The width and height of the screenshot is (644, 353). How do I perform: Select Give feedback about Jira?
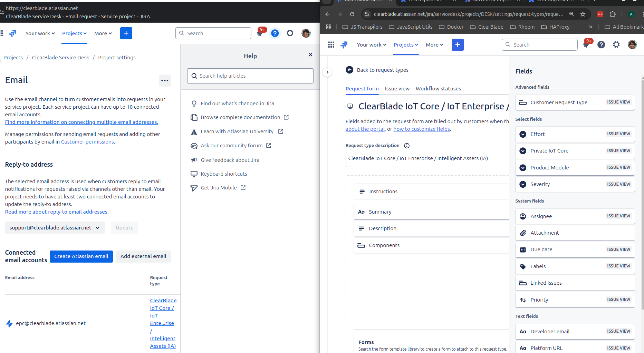point(230,160)
